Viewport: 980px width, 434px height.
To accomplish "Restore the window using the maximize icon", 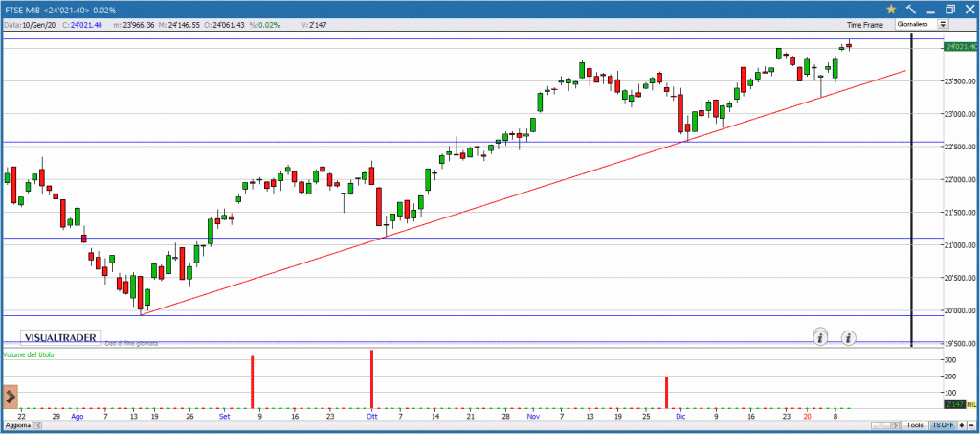I will click(950, 8).
